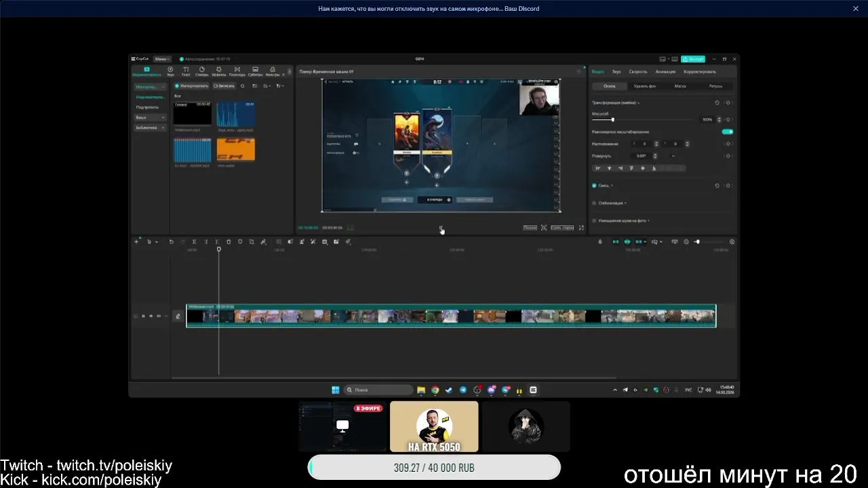868x488 pixels.
Task: Open the Subtitles tool icon
Action: tap(255, 70)
